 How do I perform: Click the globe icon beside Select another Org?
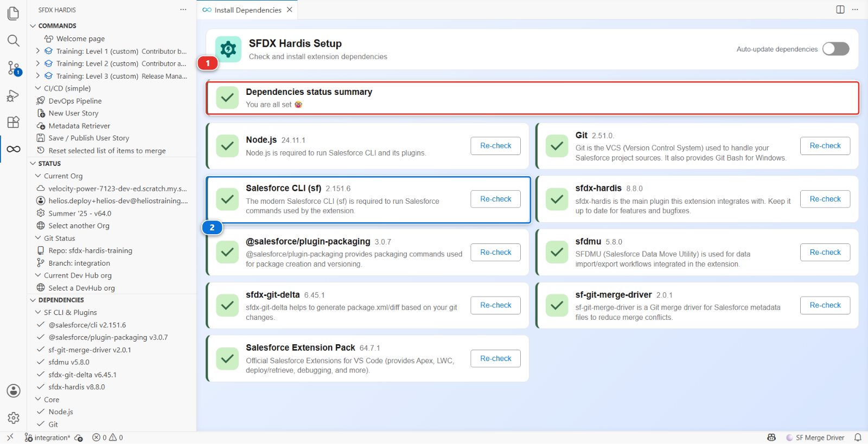click(41, 226)
